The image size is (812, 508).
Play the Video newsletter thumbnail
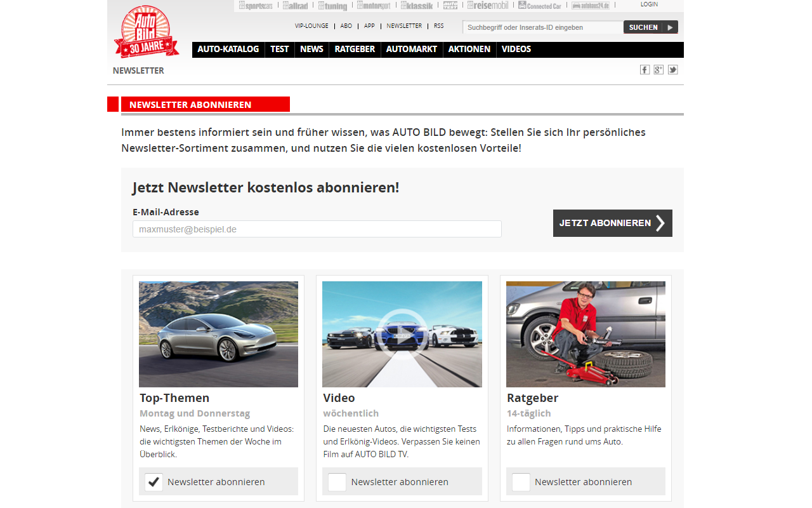(x=402, y=334)
